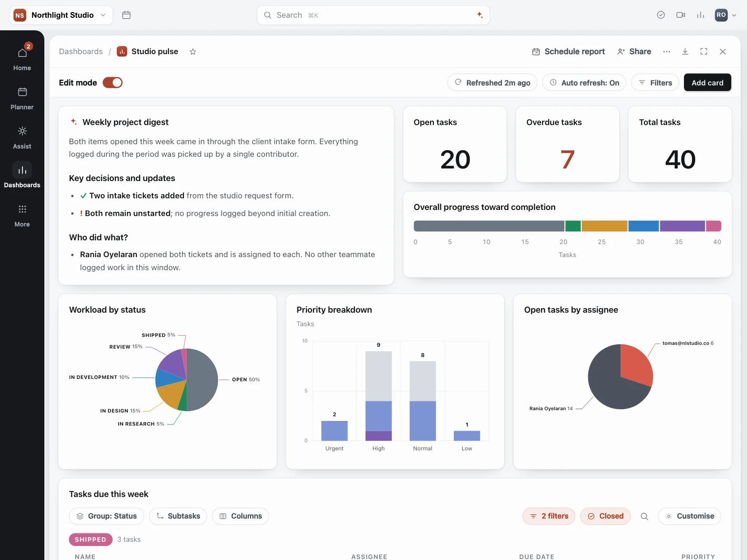Search tasks with the magnifier icon in table
Image resolution: width=747 pixels, height=560 pixels.
[x=644, y=516]
